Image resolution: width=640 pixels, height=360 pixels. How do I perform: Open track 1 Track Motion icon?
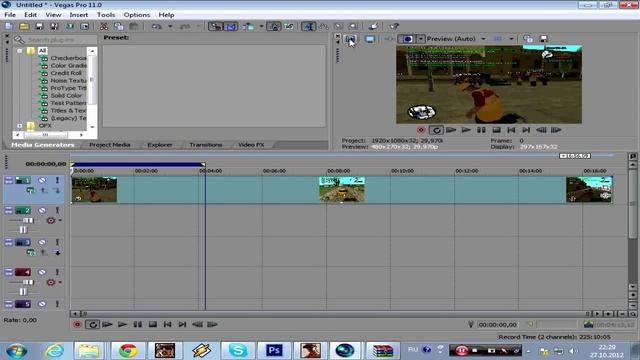click(x=31, y=190)
